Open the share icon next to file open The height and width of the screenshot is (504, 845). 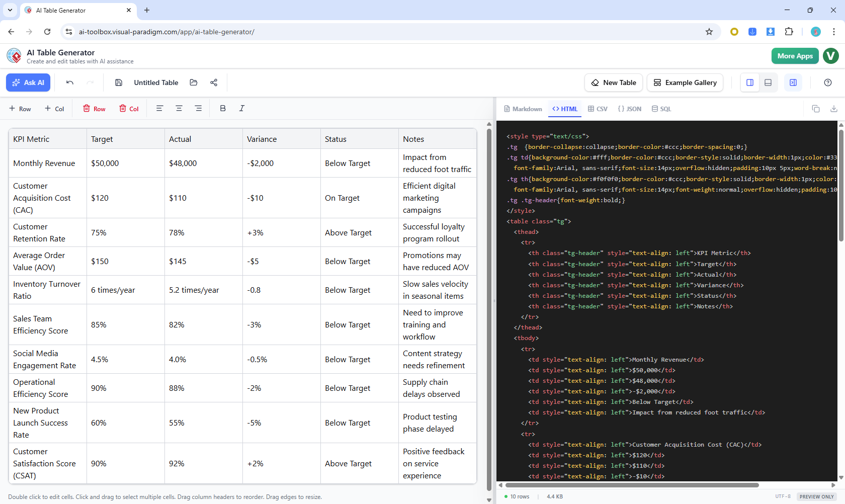pyautogui.click(x=214, y=82)
